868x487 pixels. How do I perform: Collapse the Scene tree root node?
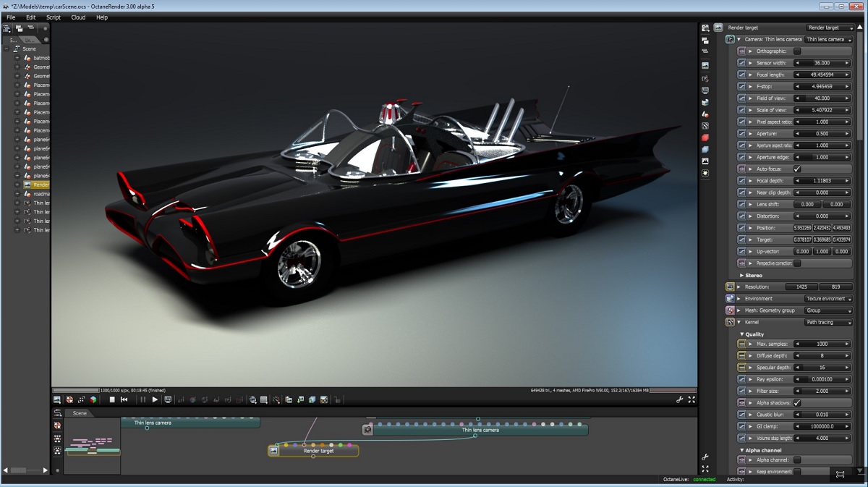coord(7,48)
